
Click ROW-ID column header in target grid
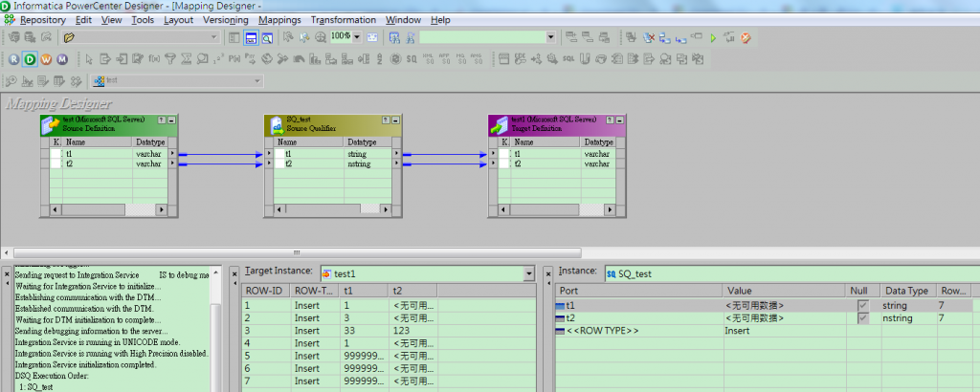coord(266,291)
